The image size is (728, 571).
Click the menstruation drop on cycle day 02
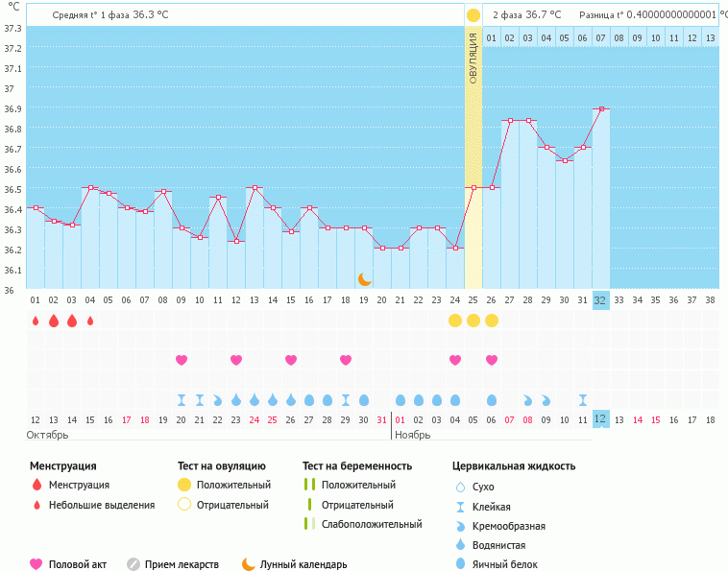54,321
